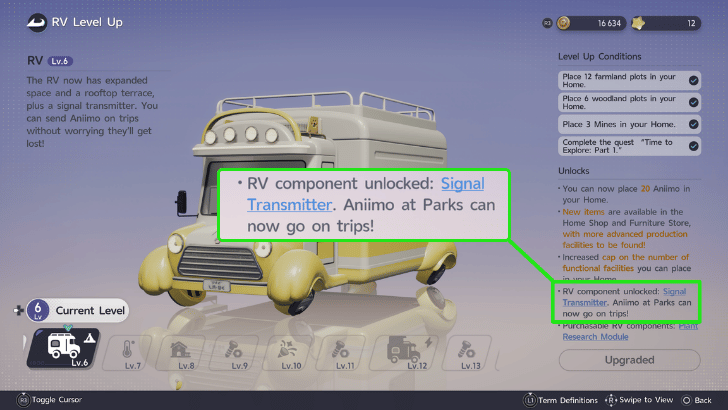Click the RV vehicle model preview
The height and width of the screenshot is (410, 728).
[x=297, y=204]
